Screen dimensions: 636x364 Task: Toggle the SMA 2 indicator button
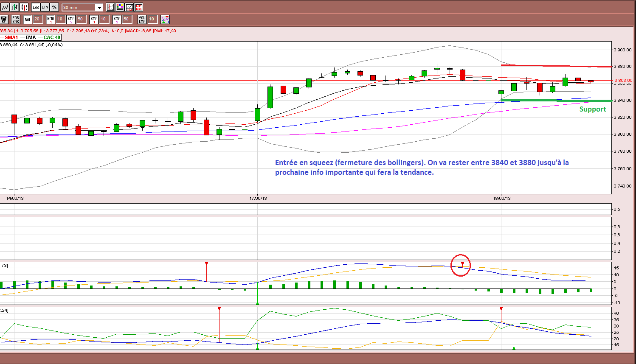click(117, 19)
